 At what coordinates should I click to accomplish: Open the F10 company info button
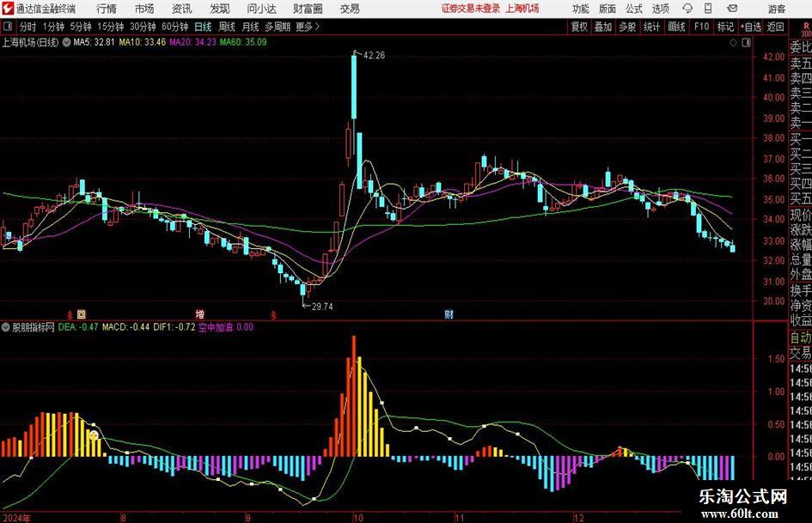702,27
